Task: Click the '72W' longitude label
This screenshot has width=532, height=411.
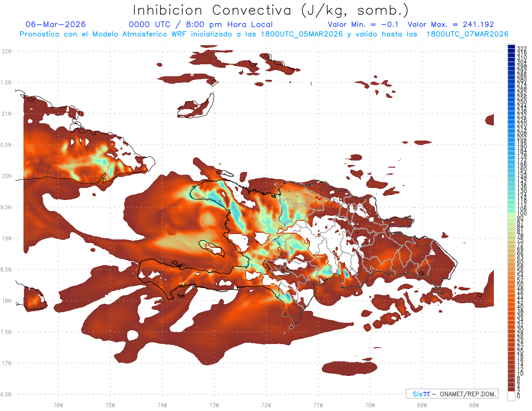Action: (x=266, y=405)
